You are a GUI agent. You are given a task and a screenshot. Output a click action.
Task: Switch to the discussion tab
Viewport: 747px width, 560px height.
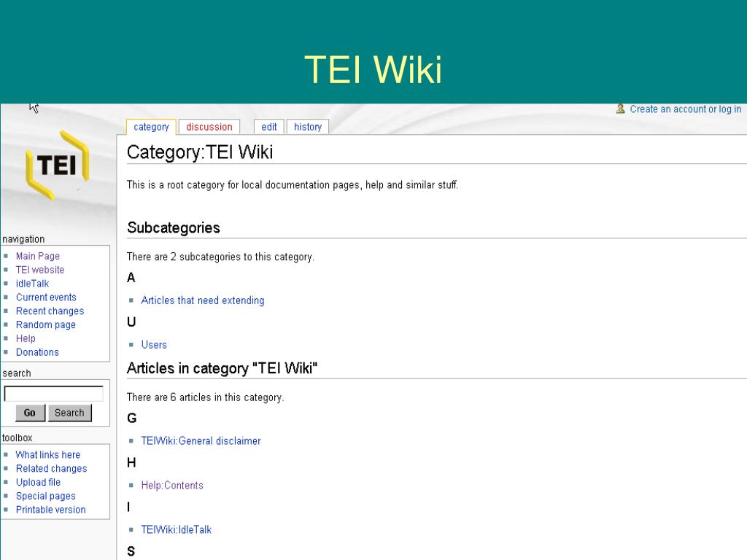(x=209, y=127)
